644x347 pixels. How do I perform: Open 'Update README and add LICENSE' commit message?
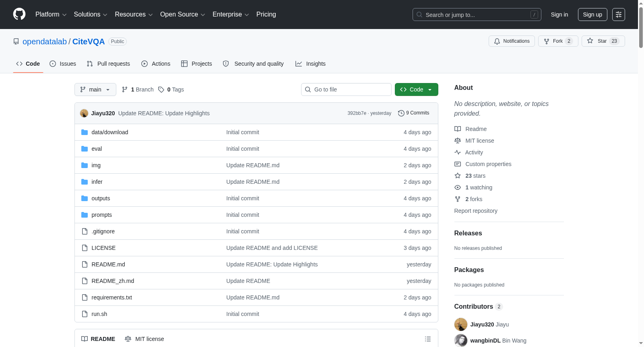[x=272, y=248]
